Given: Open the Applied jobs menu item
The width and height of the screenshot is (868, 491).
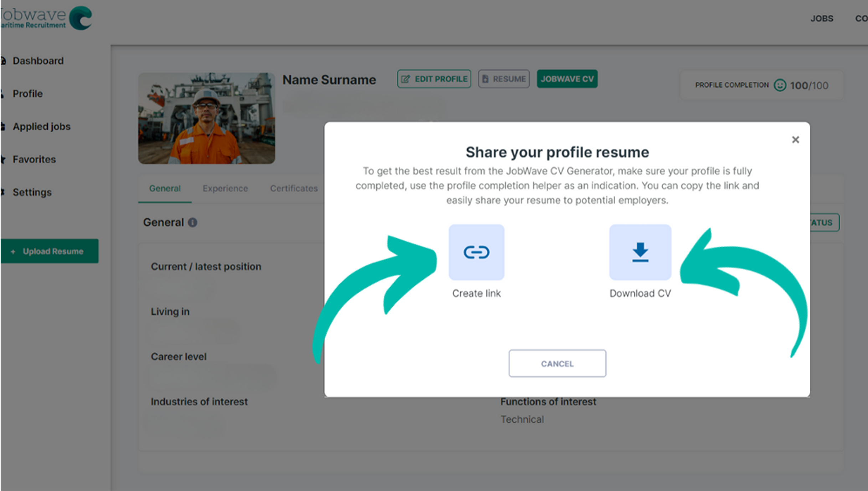Looking at the screenshot, I should 42,126.
